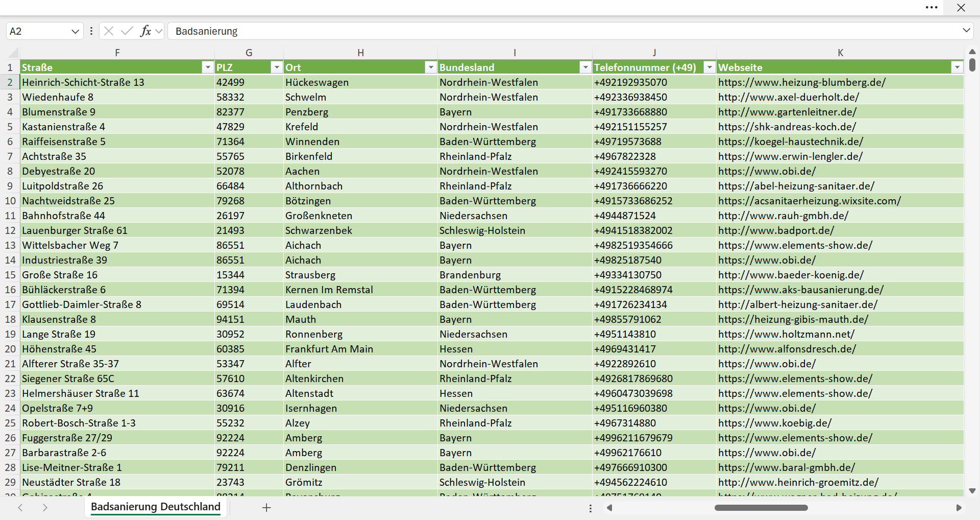The width and height of the screenshot is (980, 520).
Task: Click the baral-gmbh.de website link
Action: point(787,467)
